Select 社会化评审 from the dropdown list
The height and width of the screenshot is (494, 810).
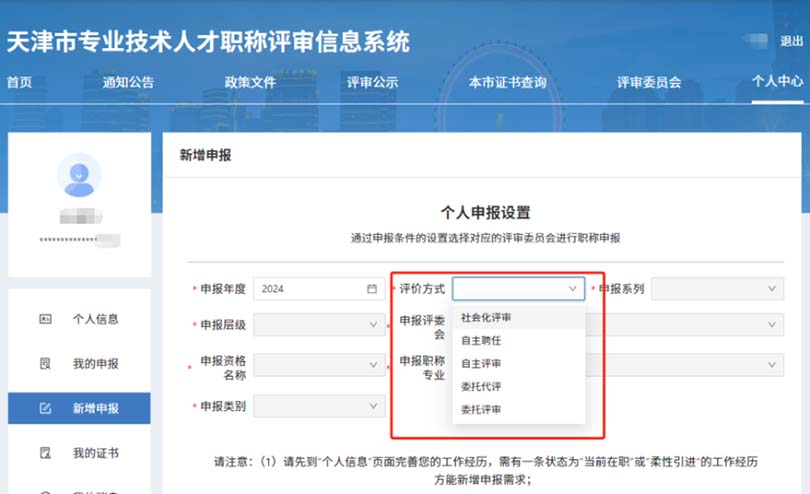(x=486, y=317)
